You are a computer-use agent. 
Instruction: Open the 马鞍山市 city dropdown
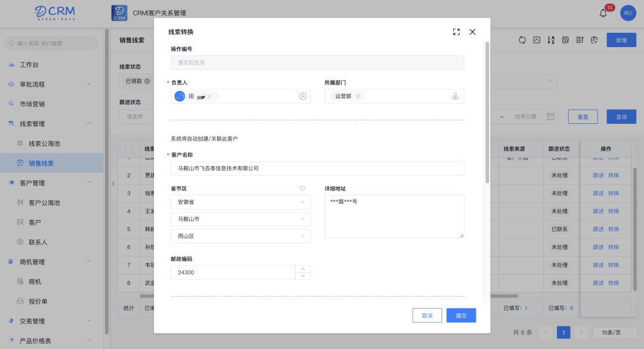240,219
